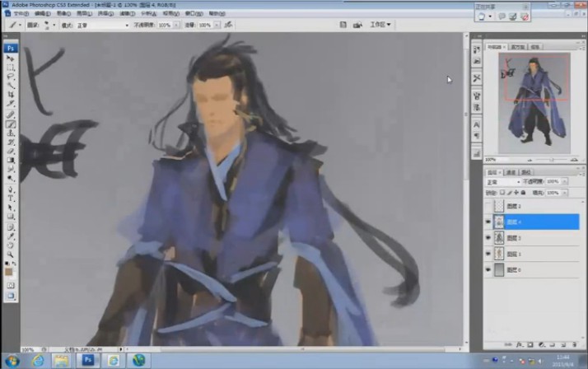Select the Eraser tool
The image size is (588, 369).
coord(11,151)
